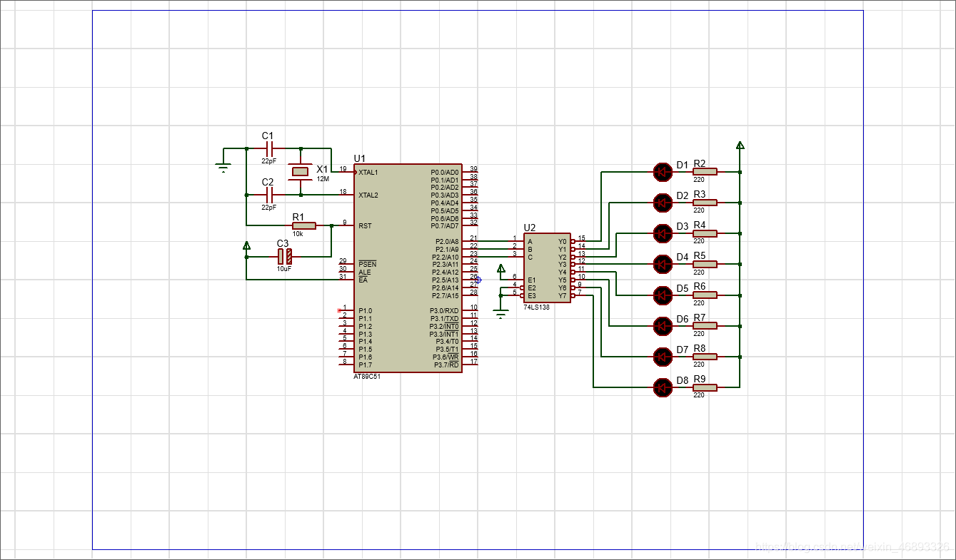Select the ground terminal below U2's enable pins
Viewport: 956px width, 560px height.
(x=500, y=313)
